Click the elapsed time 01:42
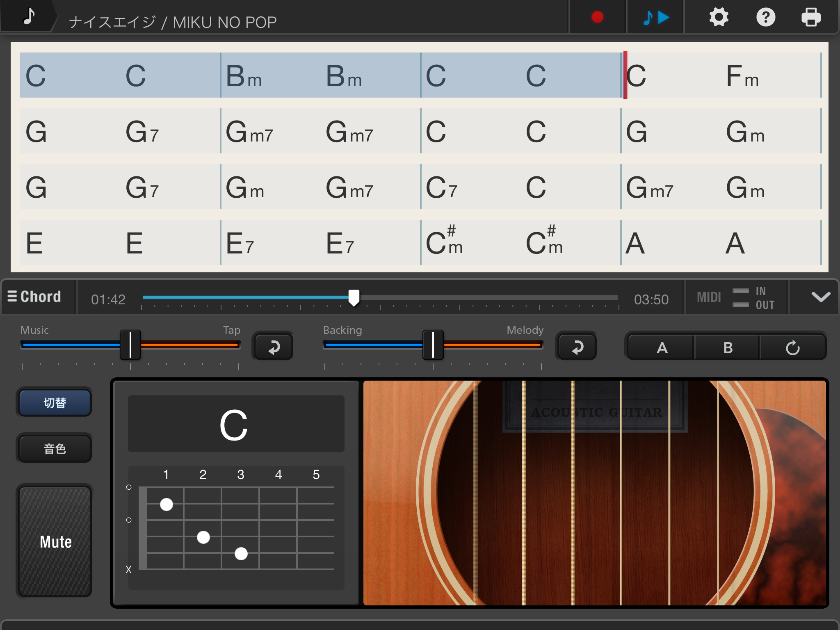 click(x=108, y=299)
